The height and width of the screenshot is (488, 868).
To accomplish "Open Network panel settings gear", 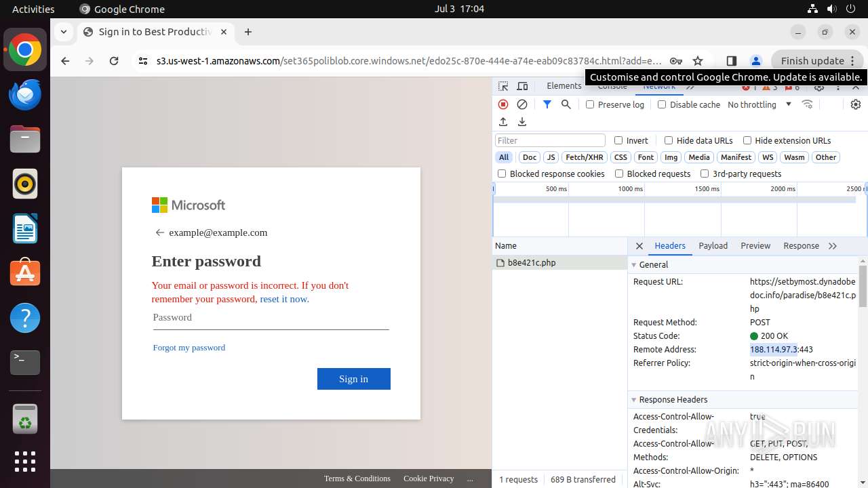I will (x=856, y=104).
